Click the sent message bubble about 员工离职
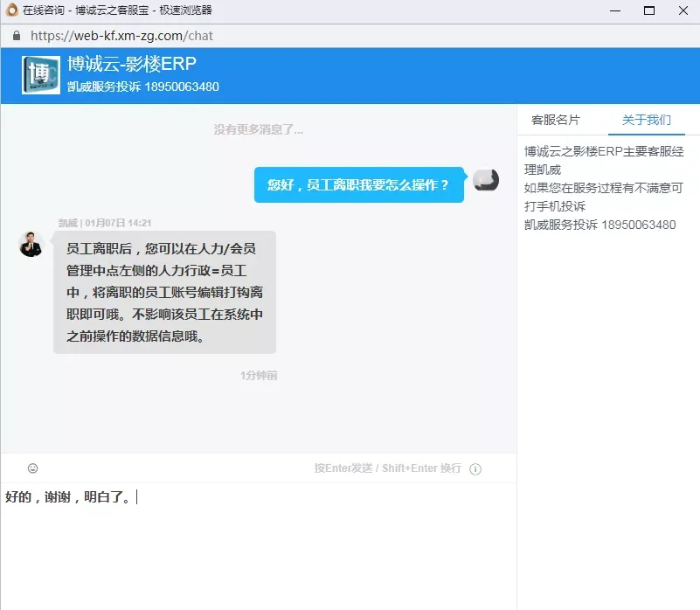 [x=358, y=184]
